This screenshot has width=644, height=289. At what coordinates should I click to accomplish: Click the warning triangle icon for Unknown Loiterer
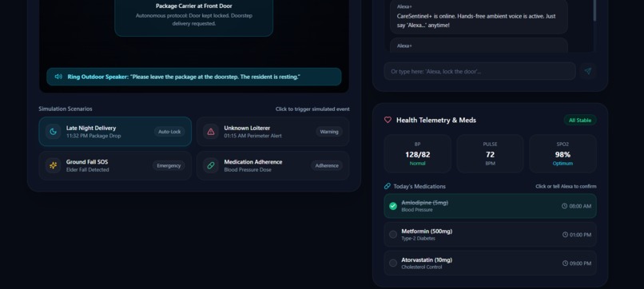pyautogui.click(x=211, y=132)
